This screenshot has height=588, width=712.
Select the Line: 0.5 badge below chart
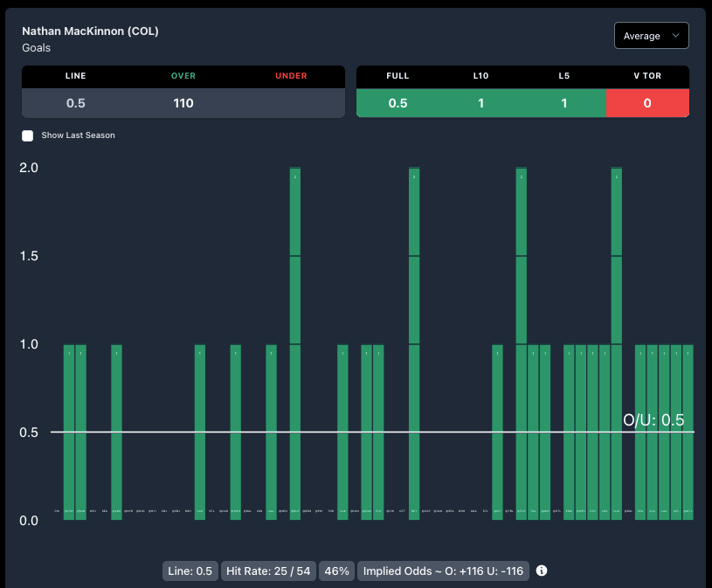tap(190, 571)
